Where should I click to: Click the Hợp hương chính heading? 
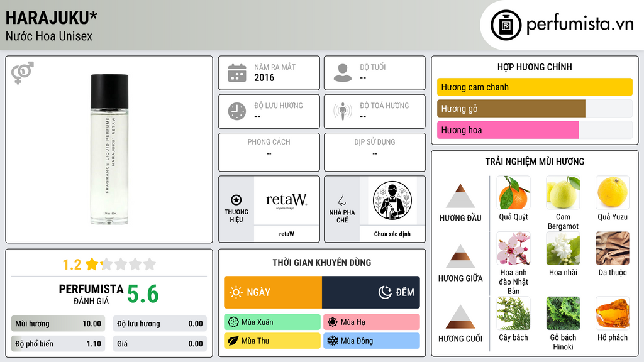(535, 67)
